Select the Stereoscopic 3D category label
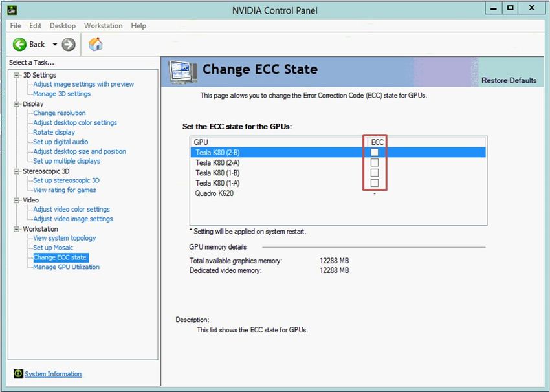The height and width of the screenshot is (392, 550). [x=46, y=171]
